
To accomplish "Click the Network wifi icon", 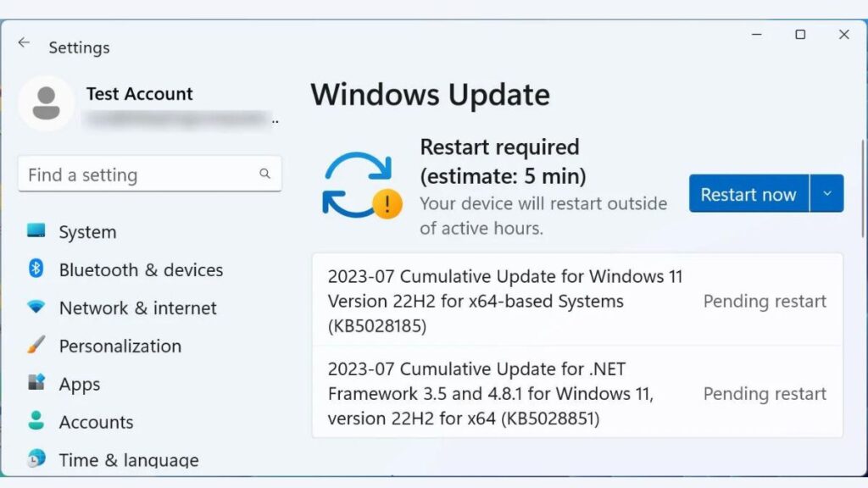I will tap(36, 307).
